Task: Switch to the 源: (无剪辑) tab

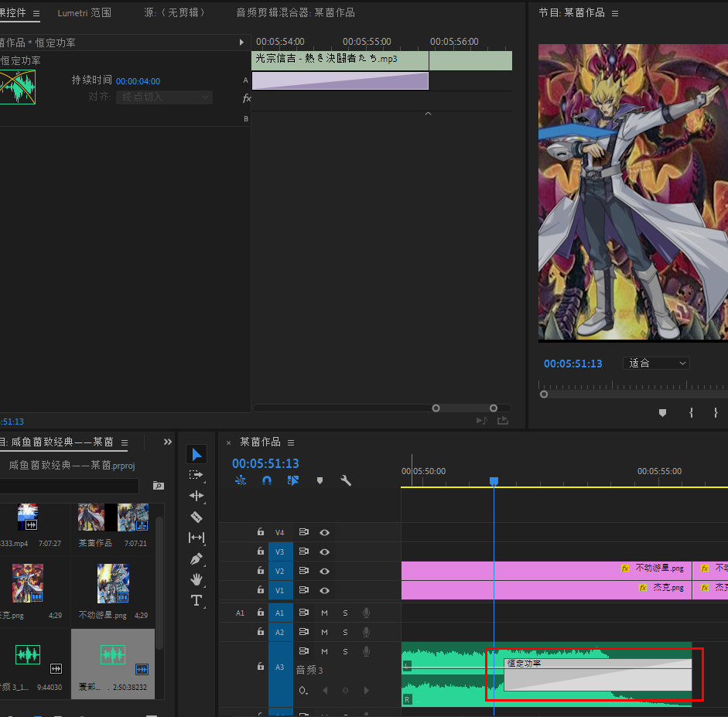Action: pyautogui.click(x=175, y=13)
